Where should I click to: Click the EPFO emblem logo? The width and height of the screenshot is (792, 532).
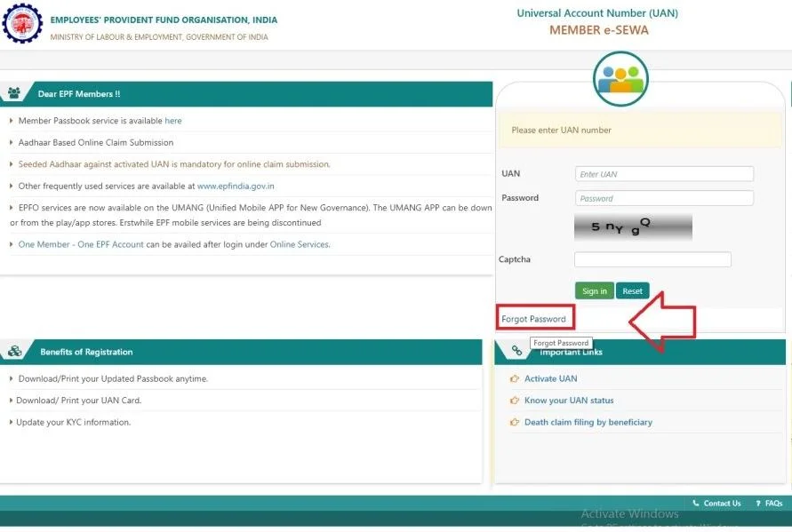(23, 24)
